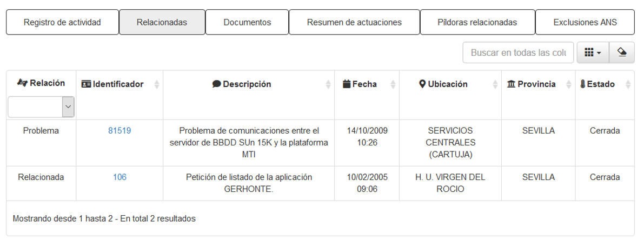Sort table by Fecha sort arrows

pos(393,84)
